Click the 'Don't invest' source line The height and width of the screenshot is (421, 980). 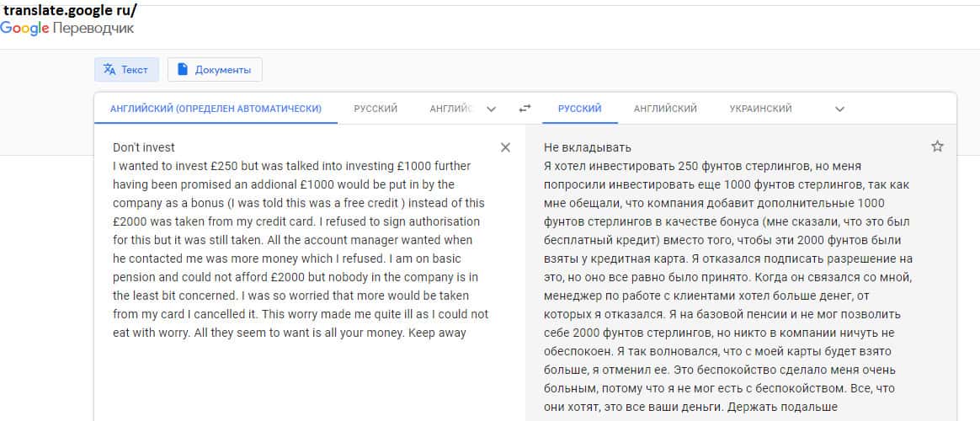pos(144,147)
